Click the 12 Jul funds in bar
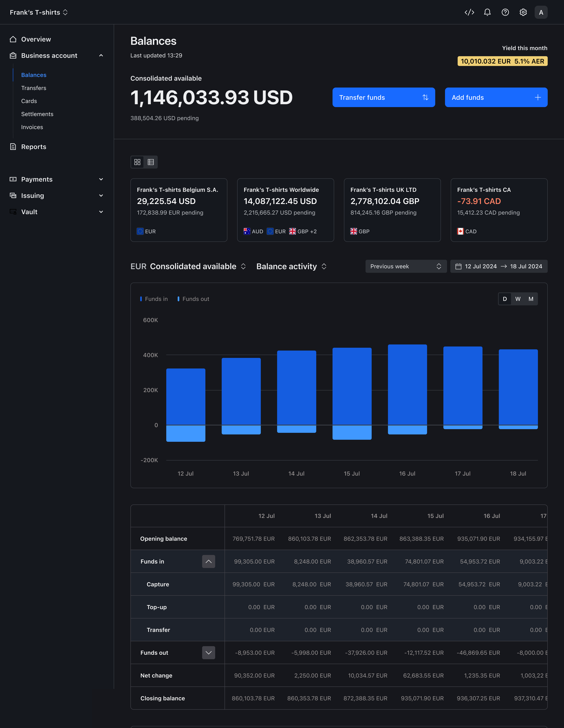 tap(186, 397)
